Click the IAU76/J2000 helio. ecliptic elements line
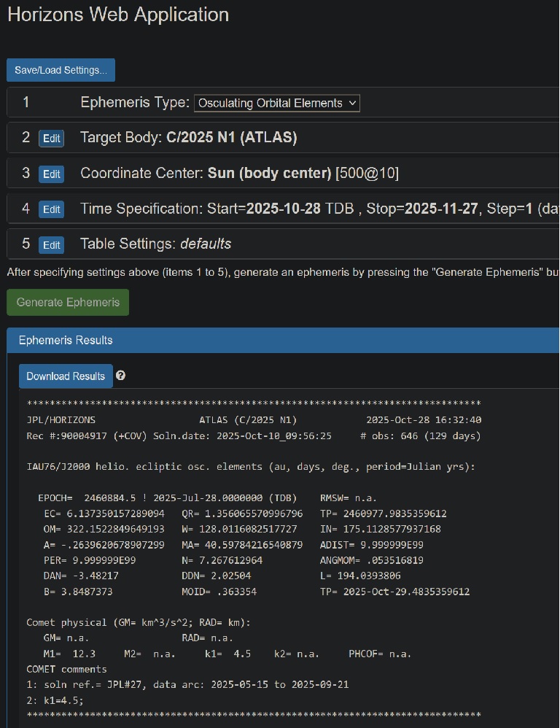The height and width of the screenshot is (728, 560). [251, 467]
